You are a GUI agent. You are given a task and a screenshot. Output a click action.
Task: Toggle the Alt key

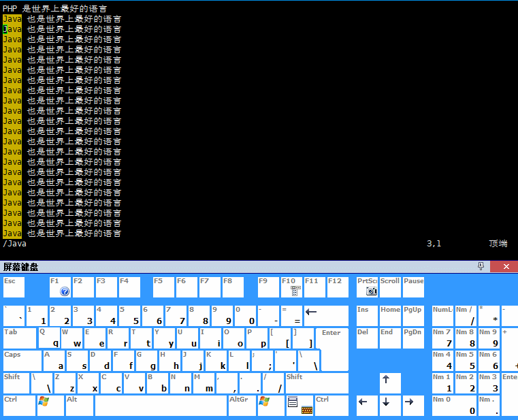(x=79, y=405)
